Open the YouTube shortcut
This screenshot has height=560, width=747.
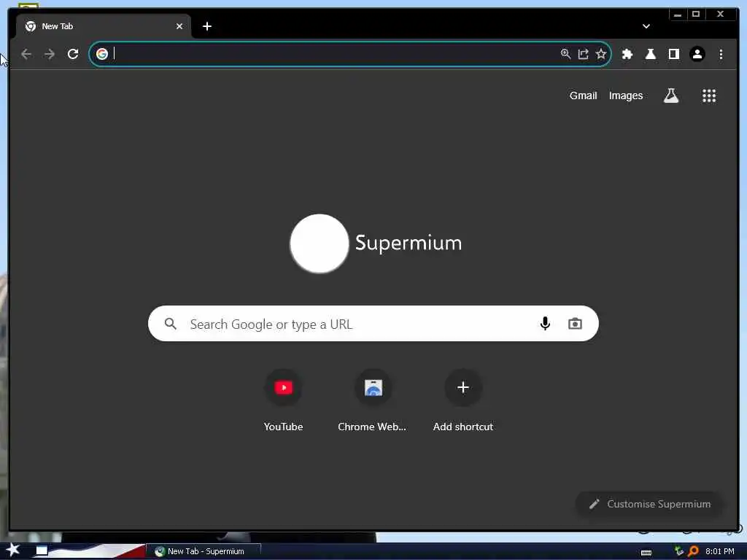point(284,401)
